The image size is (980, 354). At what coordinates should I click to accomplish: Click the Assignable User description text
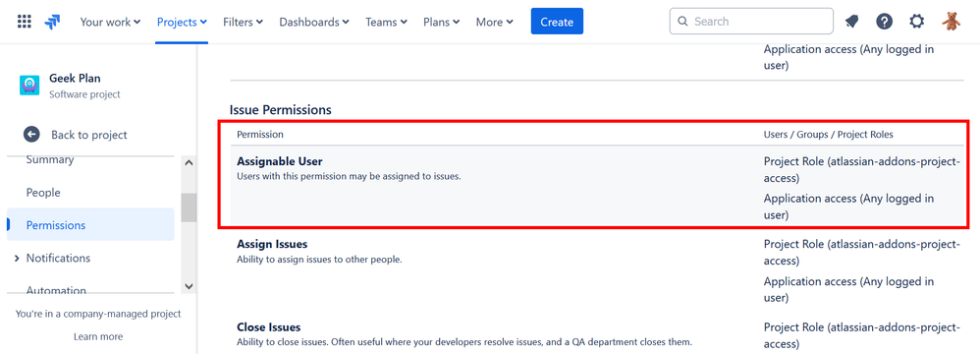coord(349,176)
